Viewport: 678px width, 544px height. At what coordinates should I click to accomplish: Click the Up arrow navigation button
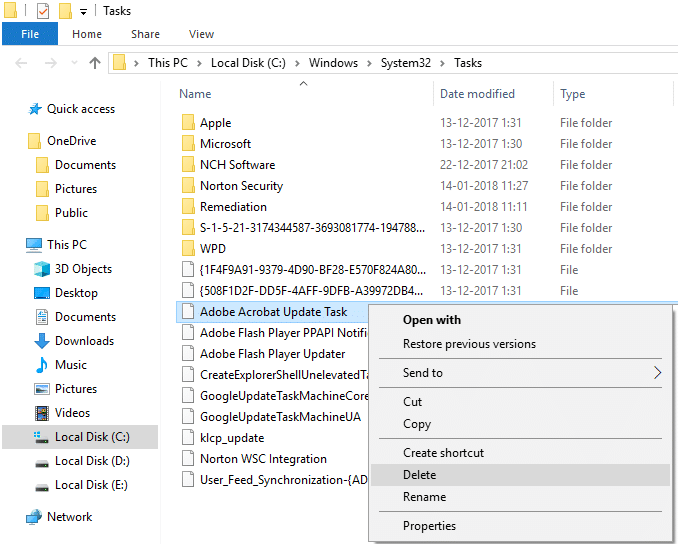[x=95, y=63]
